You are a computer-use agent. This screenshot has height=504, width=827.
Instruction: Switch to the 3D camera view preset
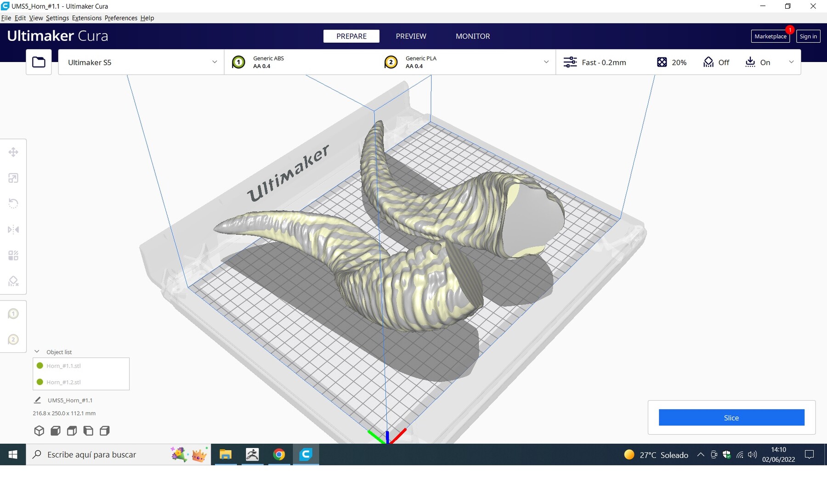(39, 430)
